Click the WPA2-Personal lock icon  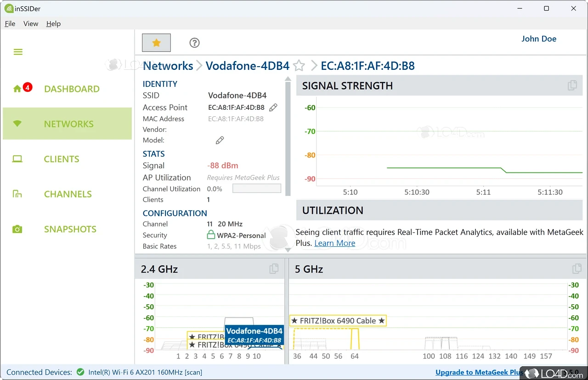tap(211, 235)
